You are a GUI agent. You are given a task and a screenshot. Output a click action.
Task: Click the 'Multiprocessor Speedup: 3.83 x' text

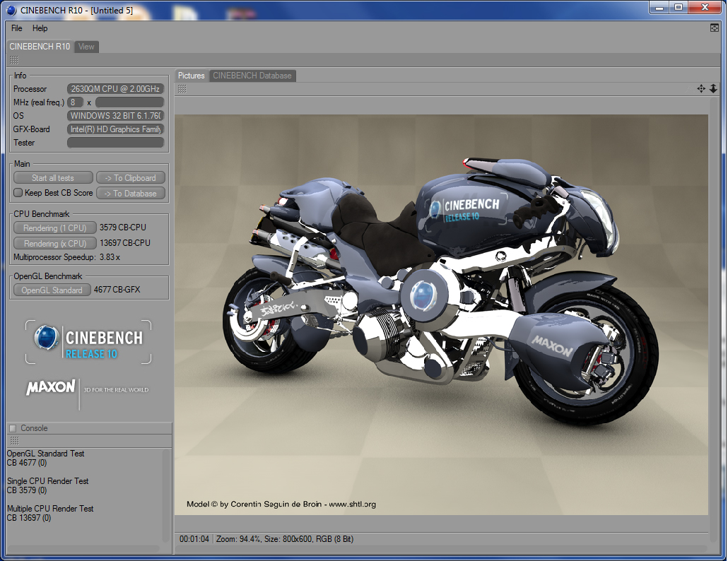point(67,257)
